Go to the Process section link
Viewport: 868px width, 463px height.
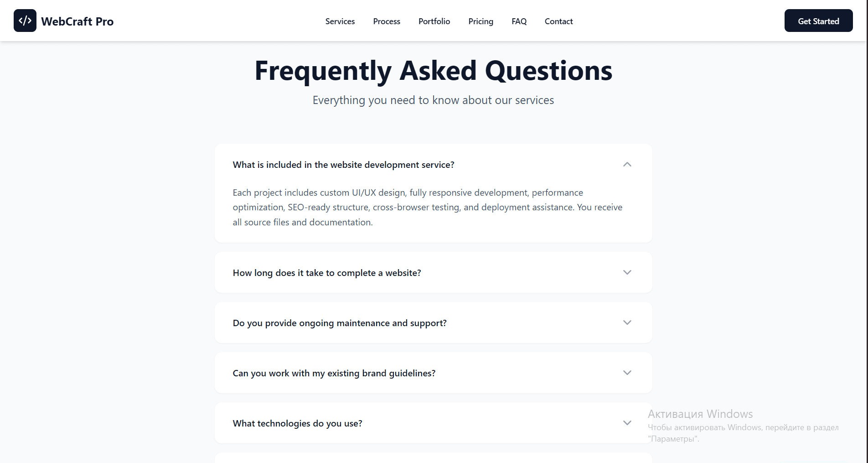coord(387,21)
